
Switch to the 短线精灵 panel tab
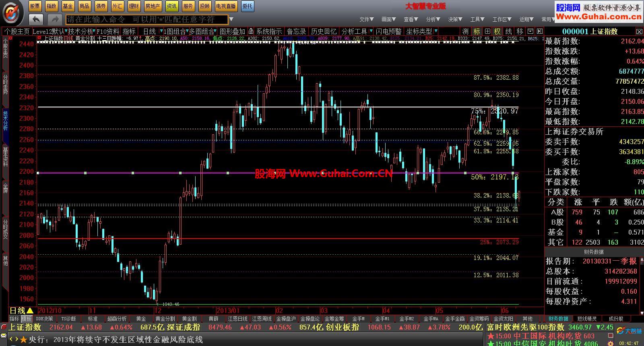click(587, 319)
